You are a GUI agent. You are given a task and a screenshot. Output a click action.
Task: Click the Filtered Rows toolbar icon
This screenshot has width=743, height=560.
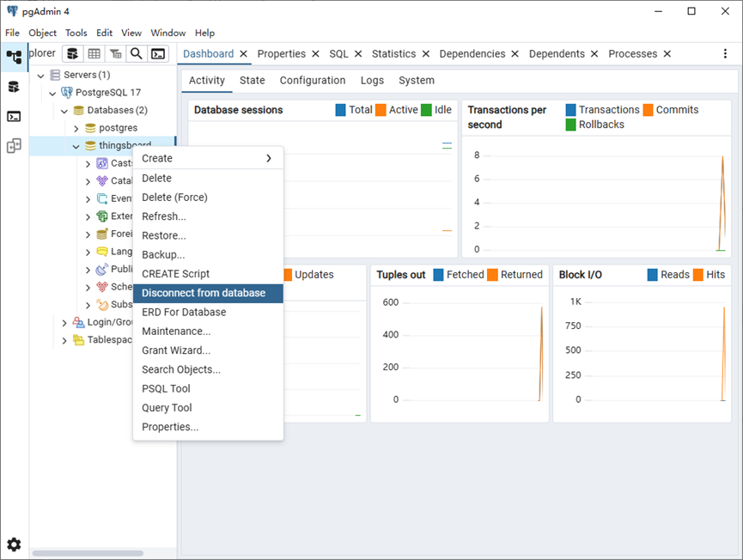point(115,54)
